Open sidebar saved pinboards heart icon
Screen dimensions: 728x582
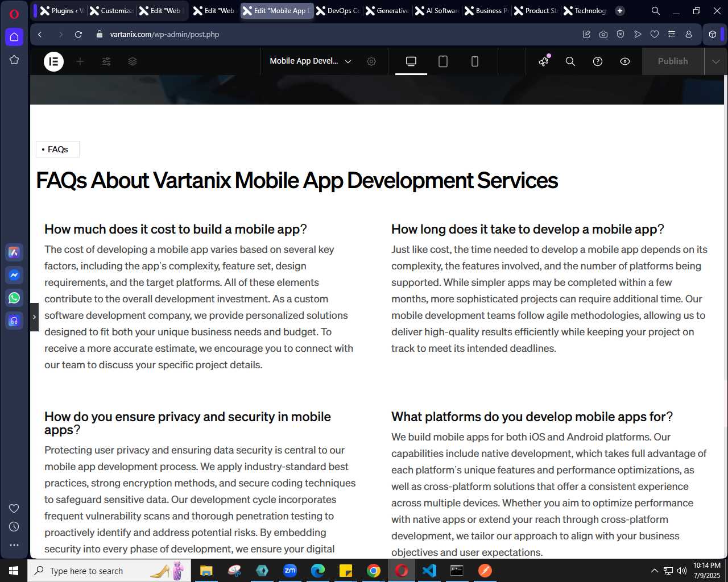click(14, 508)
